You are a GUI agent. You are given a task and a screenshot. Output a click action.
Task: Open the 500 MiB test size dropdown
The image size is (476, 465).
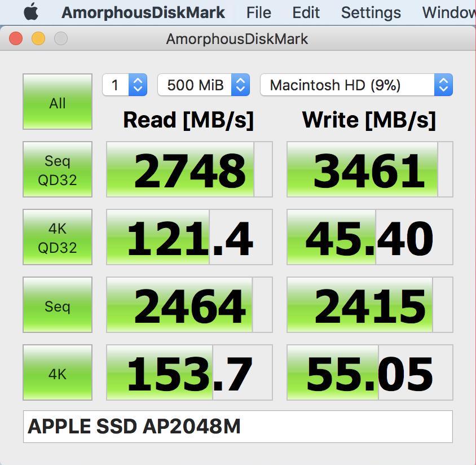click(x=204, y=85)
